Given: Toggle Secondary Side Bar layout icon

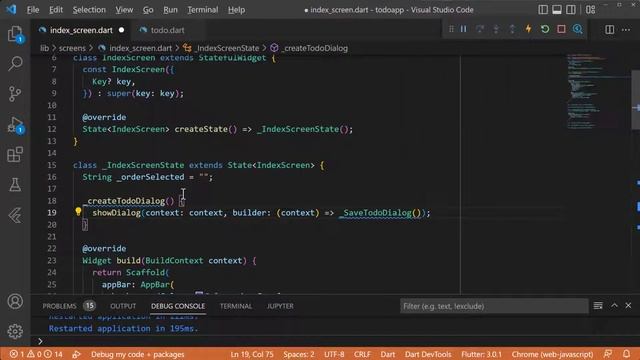Looking at the screenshot, I should (571, 9).
